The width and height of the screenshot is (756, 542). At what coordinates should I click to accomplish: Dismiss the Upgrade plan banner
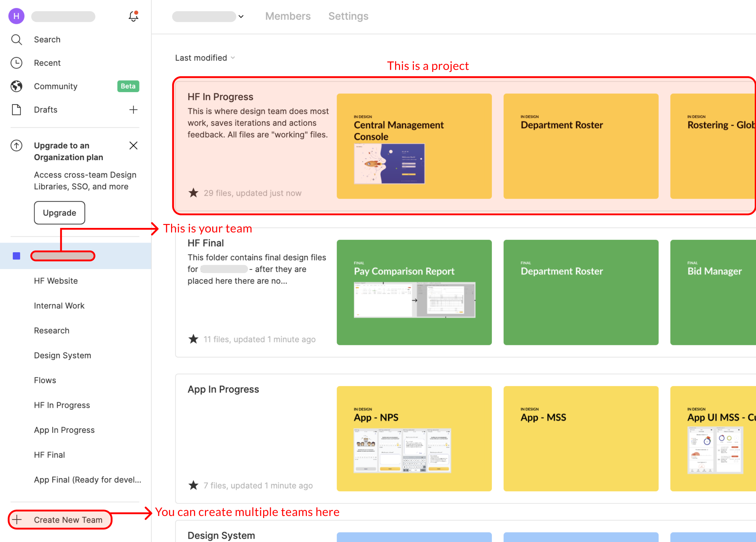[x=133, y=145]
